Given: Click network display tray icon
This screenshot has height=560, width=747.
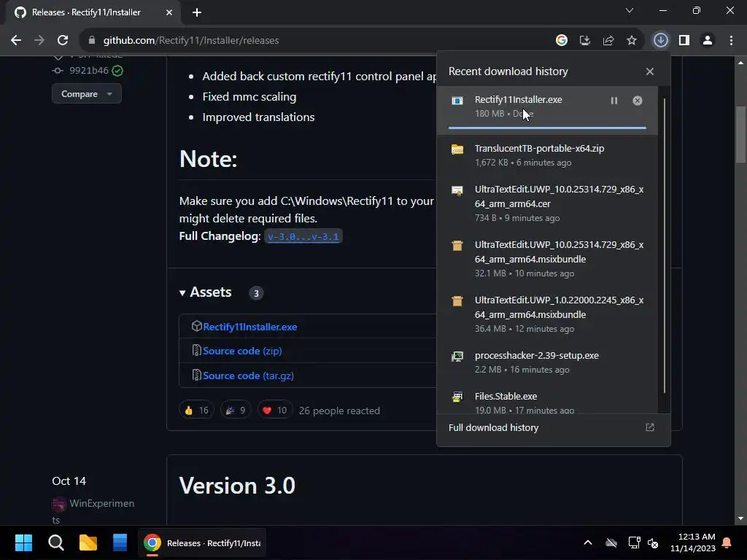Looking at the screenshot, I should [634, 542].
